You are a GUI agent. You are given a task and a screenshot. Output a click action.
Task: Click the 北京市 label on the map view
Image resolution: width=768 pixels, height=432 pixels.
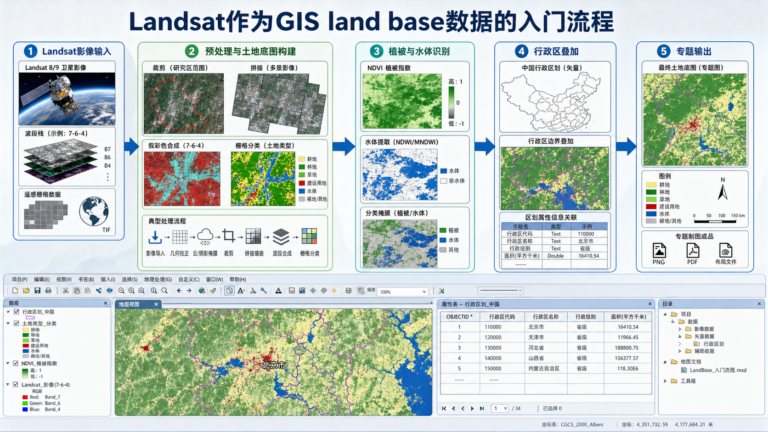pos(273,365)
